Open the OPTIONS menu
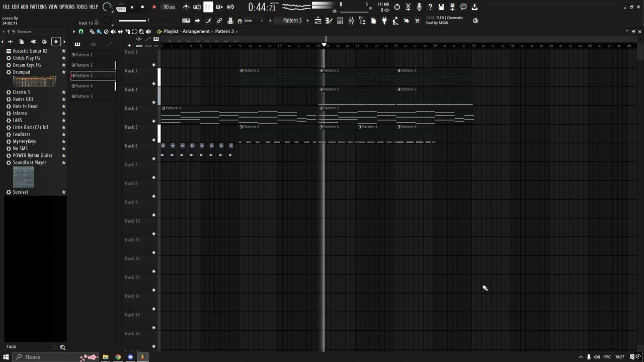 pos(67,7)
